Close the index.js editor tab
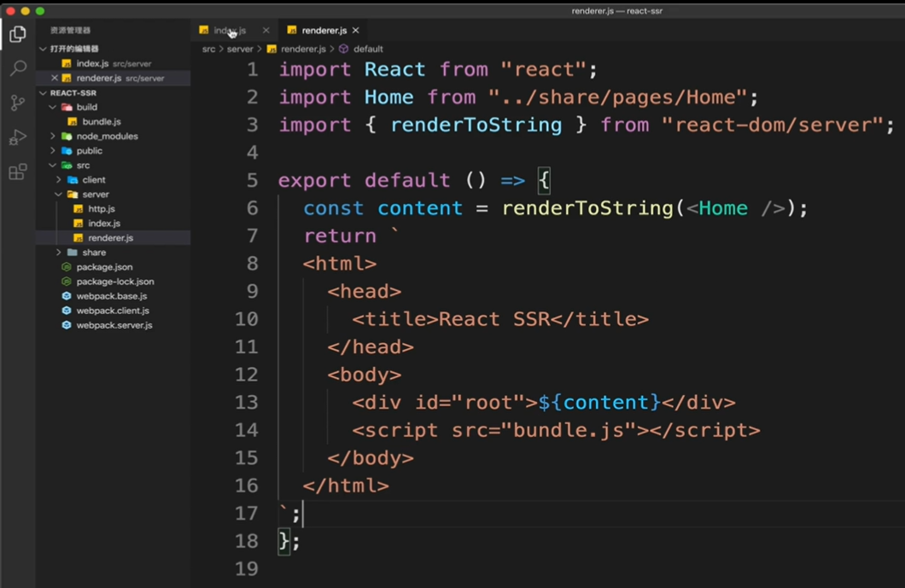The image size is (905, 588). pyautogui.click(x=266, y=30)
